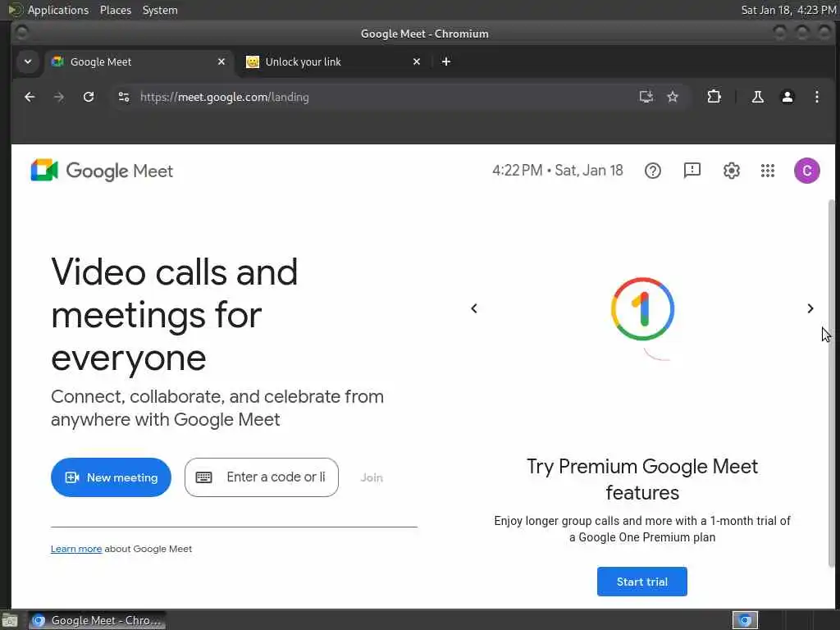Screen dimensions: 840x630
Task: Click the Google Meet - Chromium taskbar entry
Action: pos(97,620)
